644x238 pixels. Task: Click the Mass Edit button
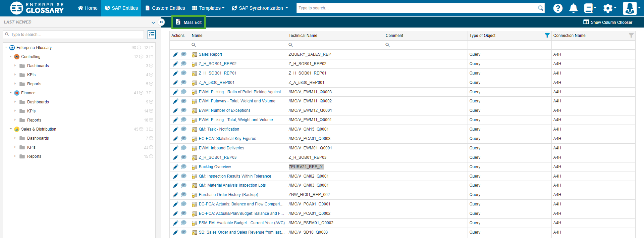(x=189, y=22)
